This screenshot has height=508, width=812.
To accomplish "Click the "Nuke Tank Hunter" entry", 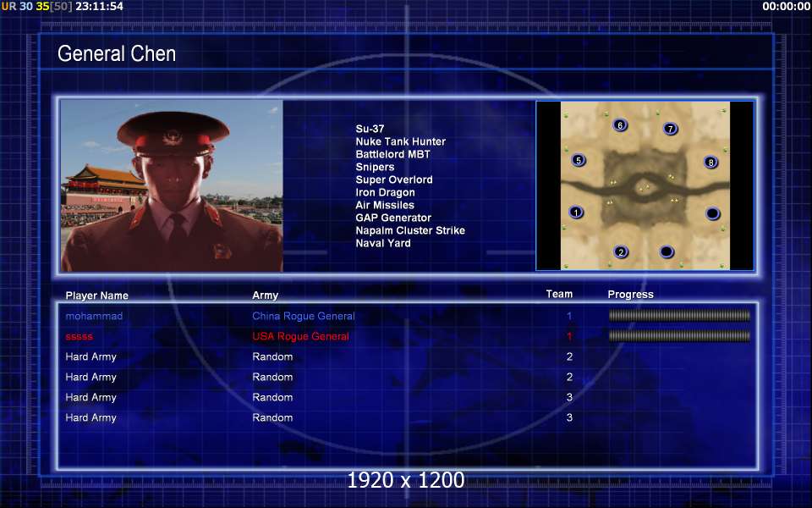I will pos(400,141).
